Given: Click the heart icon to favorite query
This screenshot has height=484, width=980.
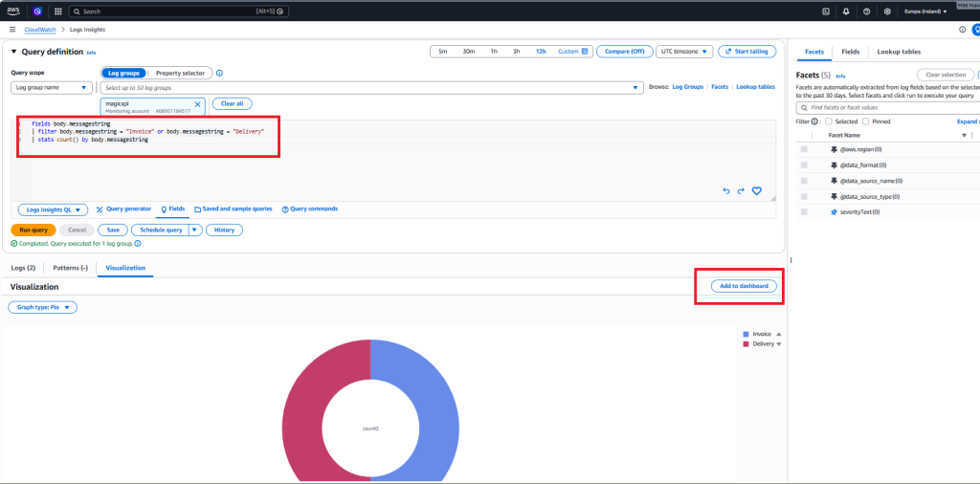Looking at the screenshot, I should pyautogui.click(x=756, y=191).
